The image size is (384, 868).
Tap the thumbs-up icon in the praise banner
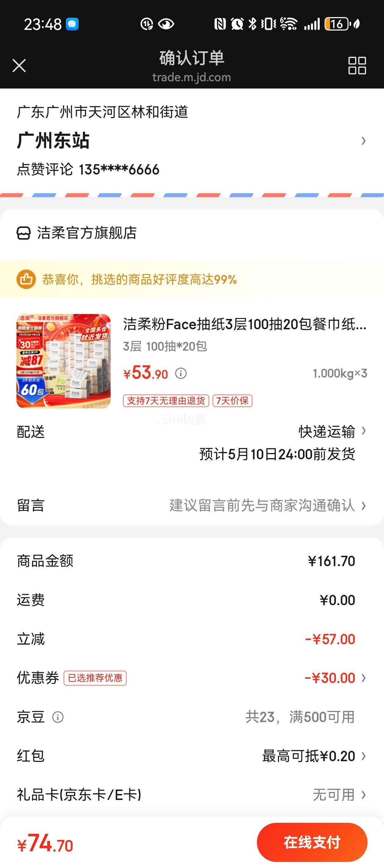pos(26,279)
